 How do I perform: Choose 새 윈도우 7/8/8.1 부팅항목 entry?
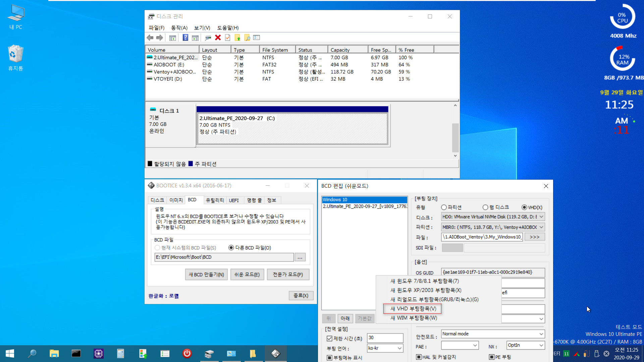pos(424,281)
